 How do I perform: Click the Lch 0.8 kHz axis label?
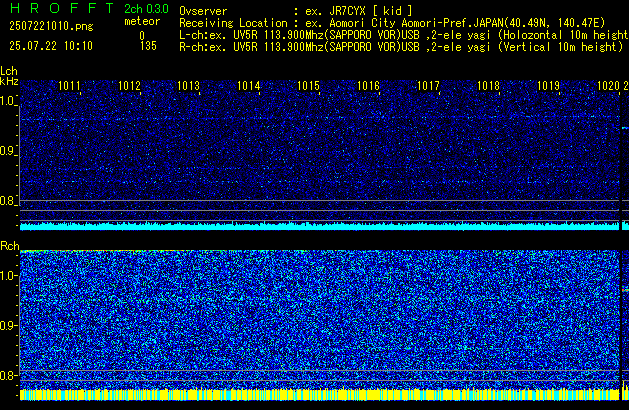tap(8, 201)
